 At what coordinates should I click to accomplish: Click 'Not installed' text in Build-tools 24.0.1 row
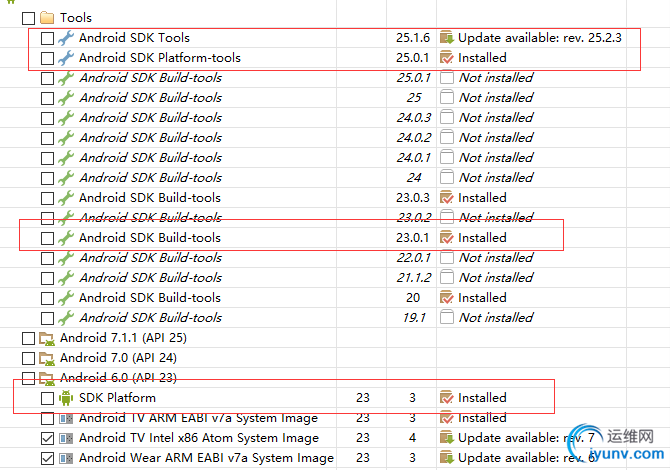coord(496,158)
